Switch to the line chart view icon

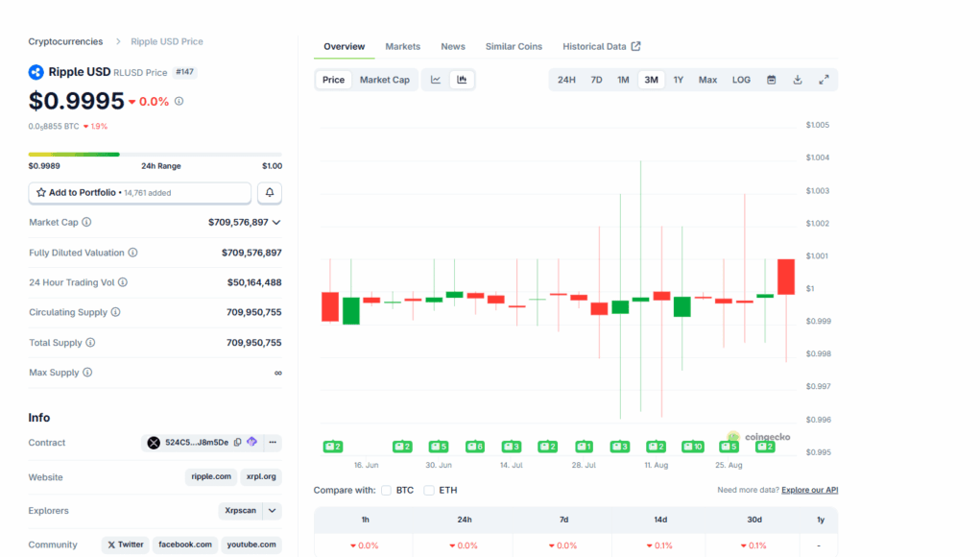pyautogui.click(x=436, y=80)
